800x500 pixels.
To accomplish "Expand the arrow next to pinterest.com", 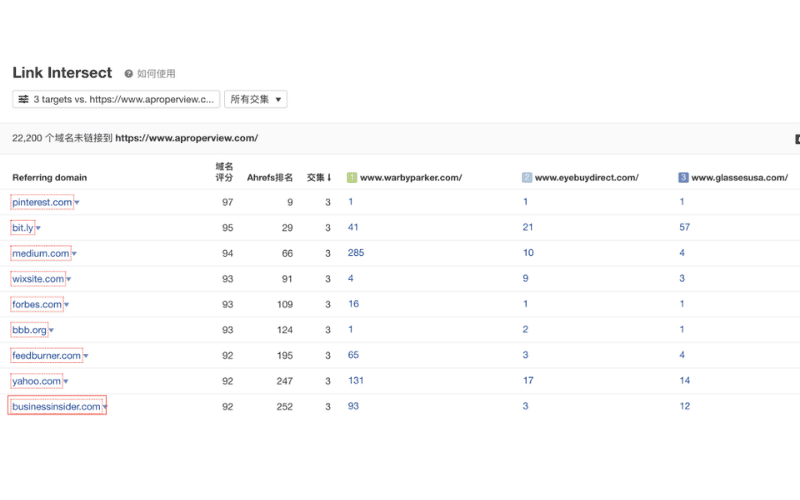I will point(77,203).
